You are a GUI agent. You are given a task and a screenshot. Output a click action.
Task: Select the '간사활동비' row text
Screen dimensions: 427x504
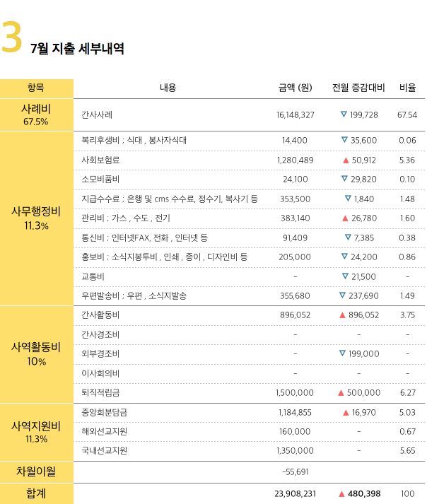click(x=100, y=315)
